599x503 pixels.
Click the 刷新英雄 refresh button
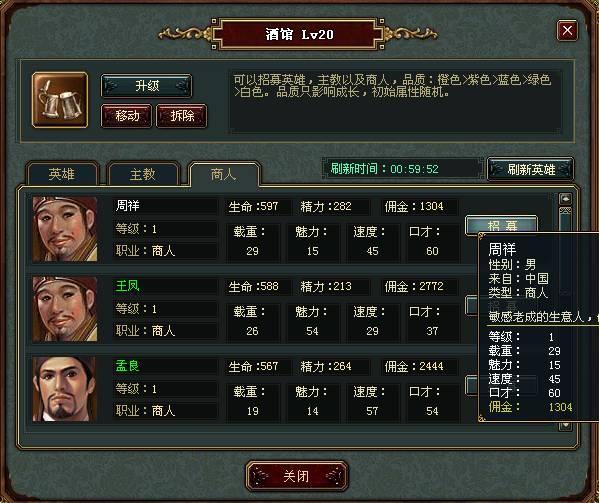pyautogui.click(x=531, y=169)
